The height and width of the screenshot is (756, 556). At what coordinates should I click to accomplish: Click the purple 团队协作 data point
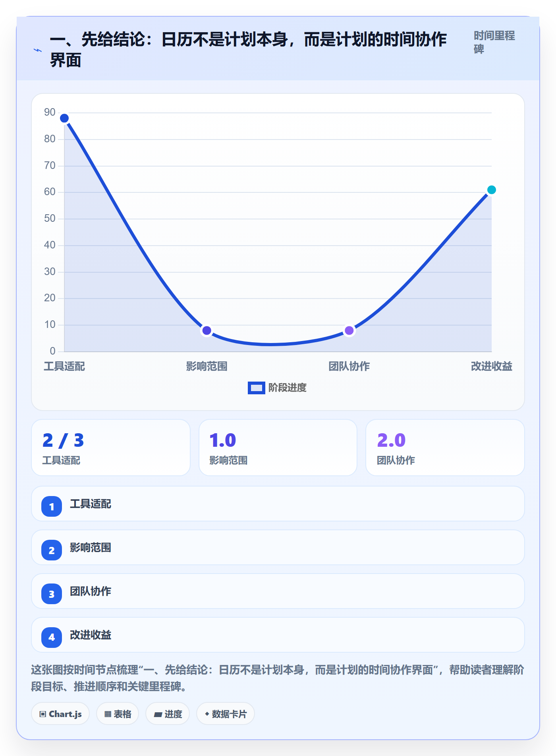[349, 330]
